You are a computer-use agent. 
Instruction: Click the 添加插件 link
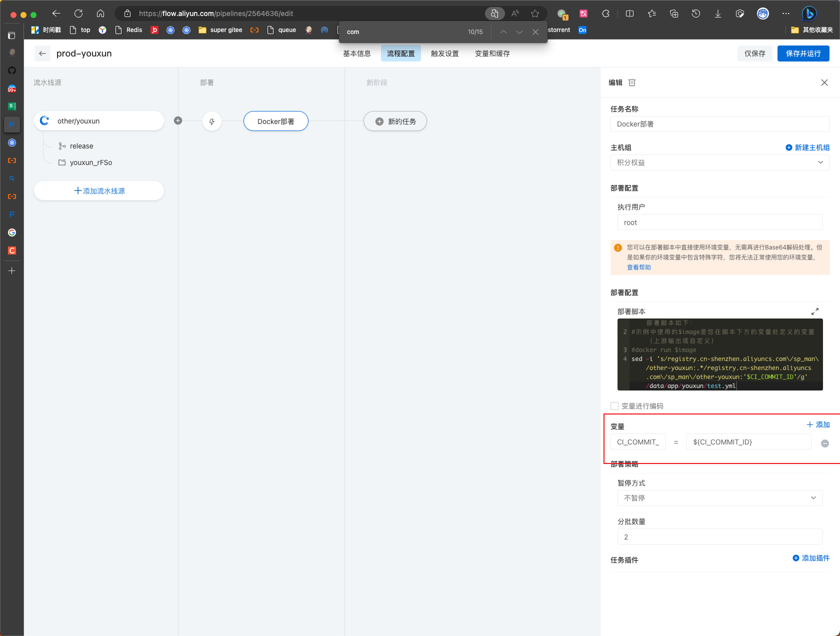(x=811, y=558)
